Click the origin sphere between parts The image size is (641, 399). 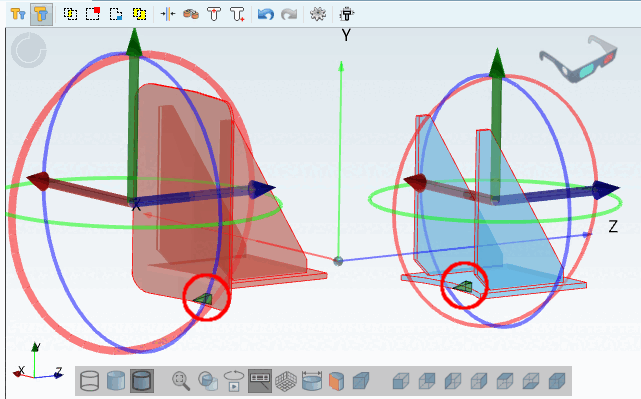click(x=338, y=261)
